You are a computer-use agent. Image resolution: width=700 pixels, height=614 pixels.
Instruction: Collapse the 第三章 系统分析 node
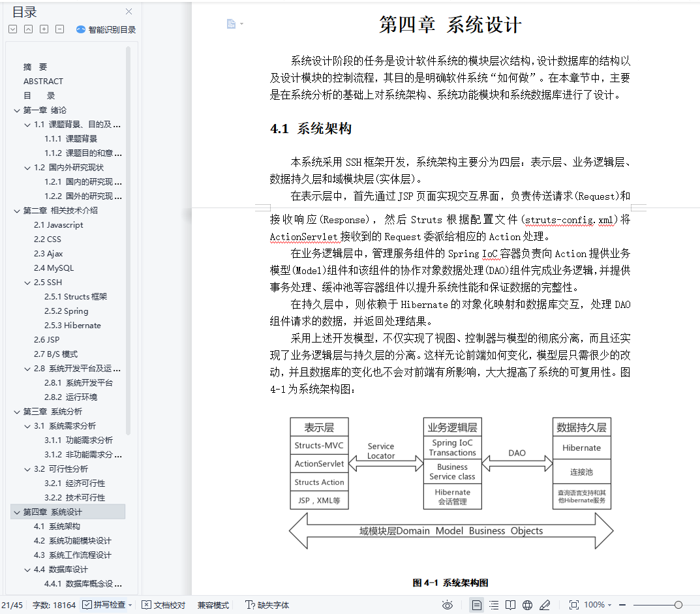point(16,412)
